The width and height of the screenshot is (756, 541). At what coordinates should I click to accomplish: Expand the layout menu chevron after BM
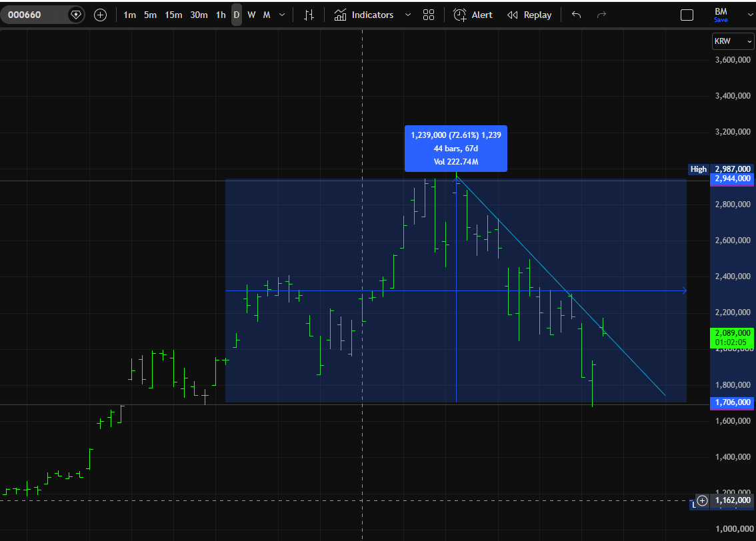[750, 15]
